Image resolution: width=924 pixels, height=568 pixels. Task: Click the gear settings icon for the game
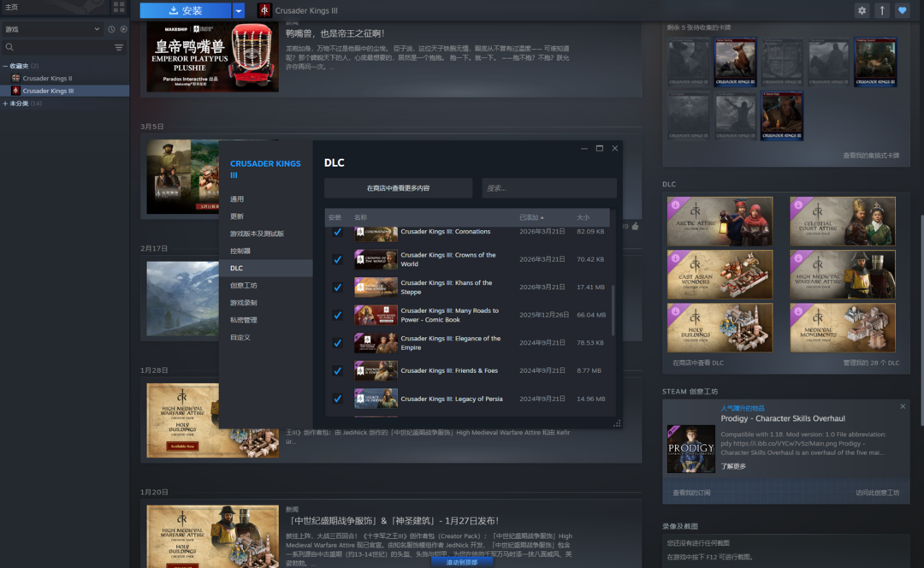[862, 10]
